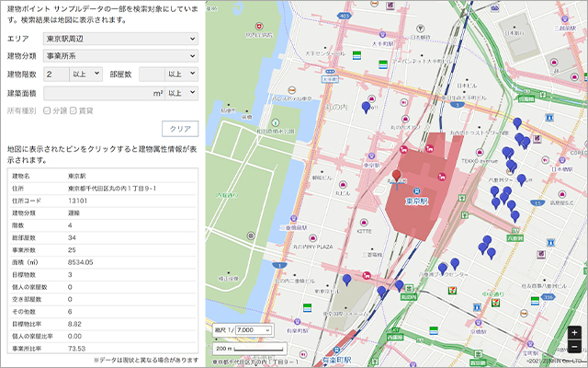Toggle the 分譲 ownership checkbox
This screenshot has height=368, width=588.
(x=47, y=110)
